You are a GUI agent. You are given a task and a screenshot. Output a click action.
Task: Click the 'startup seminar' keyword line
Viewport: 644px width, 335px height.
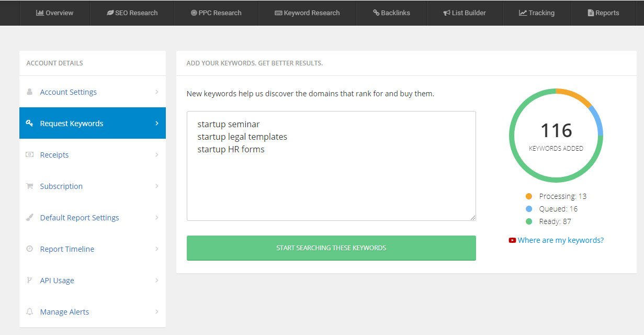click(229, 124)
